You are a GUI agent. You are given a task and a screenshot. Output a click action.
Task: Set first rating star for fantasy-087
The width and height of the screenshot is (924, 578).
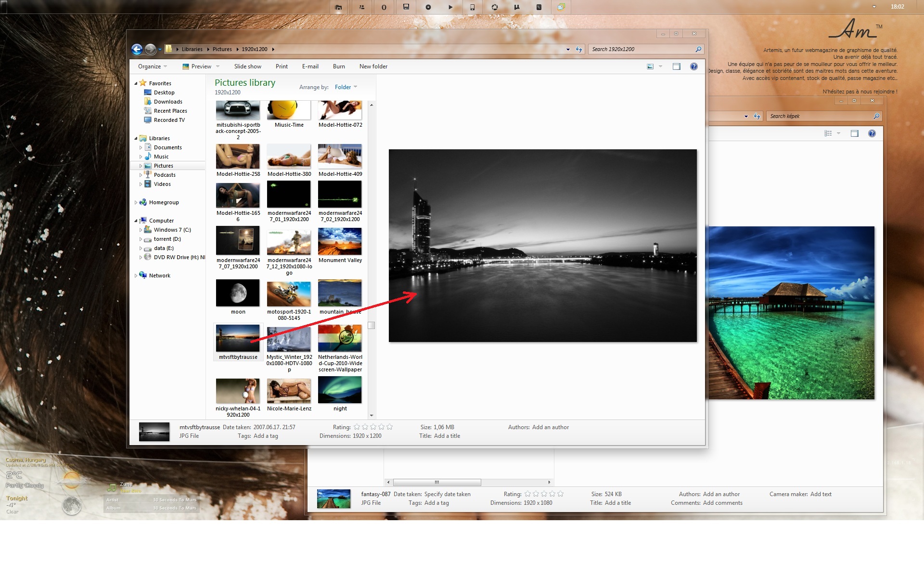pos(527,494)
